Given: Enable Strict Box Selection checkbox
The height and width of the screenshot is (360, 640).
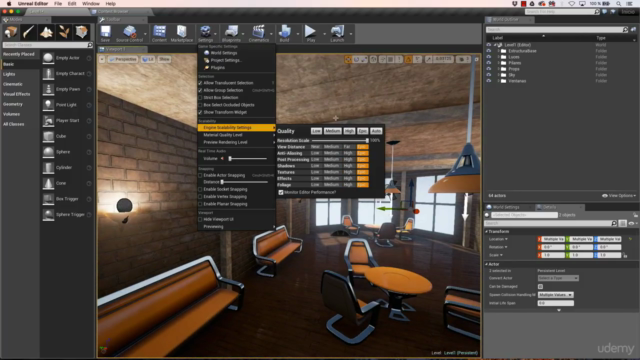Looking at the screenshot, I should (x=200, y=98).
